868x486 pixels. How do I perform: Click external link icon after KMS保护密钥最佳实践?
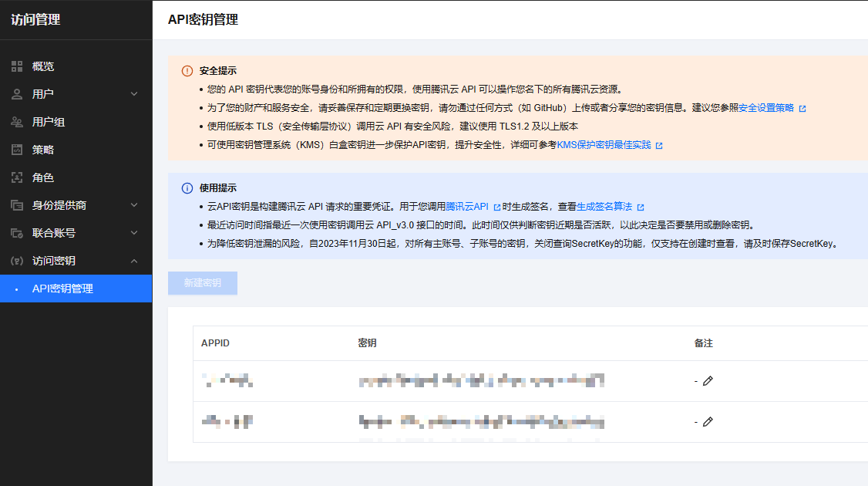(659, 146)
